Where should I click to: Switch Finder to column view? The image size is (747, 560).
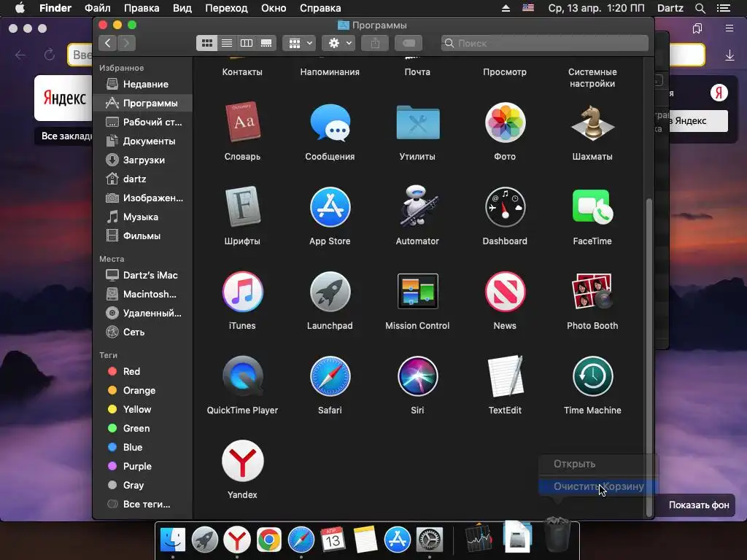(x=247, y=43)
